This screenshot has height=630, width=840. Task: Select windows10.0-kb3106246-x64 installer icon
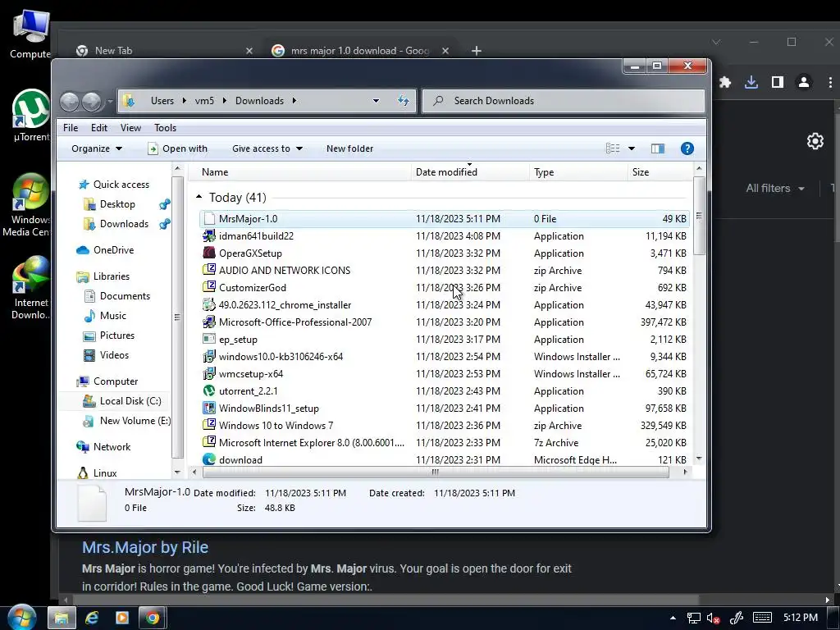209,356
